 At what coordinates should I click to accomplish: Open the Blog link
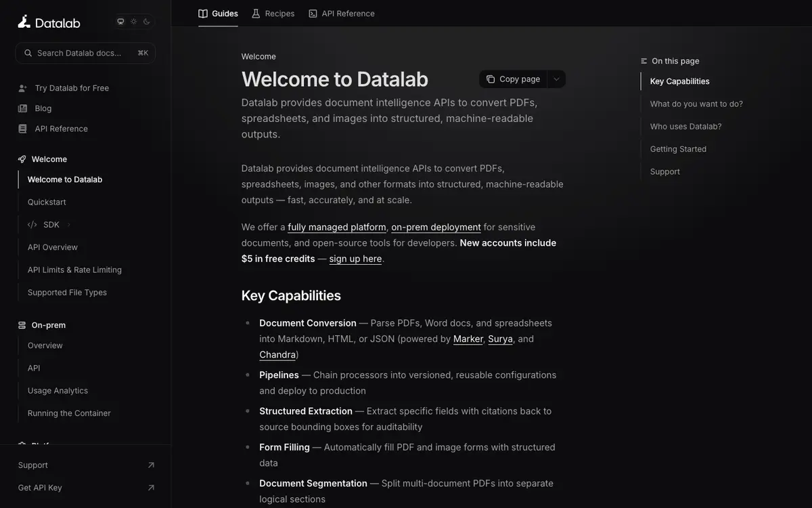point(43,108)
